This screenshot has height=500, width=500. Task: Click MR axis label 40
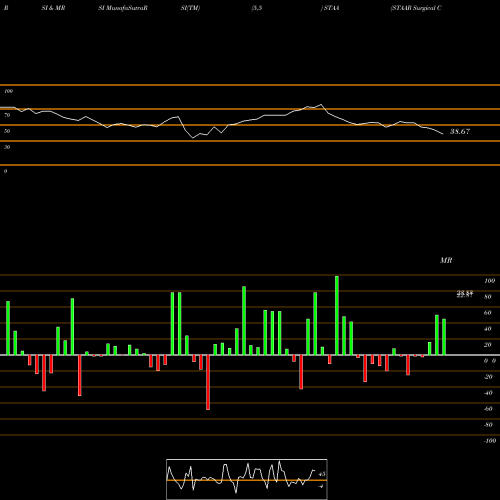point(488,329)
